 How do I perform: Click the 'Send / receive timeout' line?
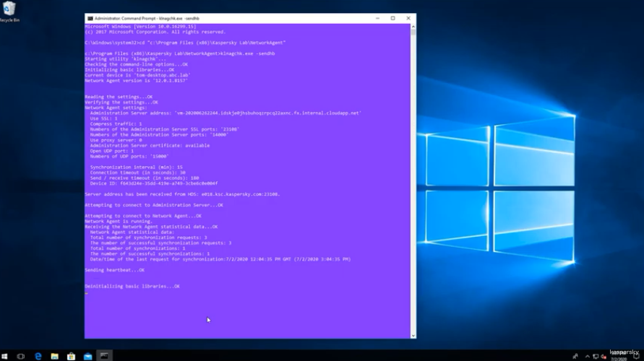[x=145, y=178]
